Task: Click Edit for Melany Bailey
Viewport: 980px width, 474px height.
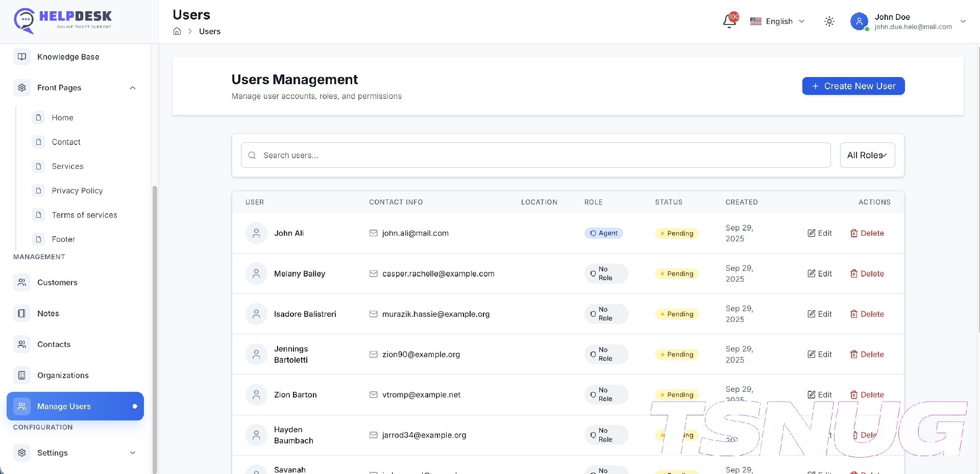Action: click(819, 274)
